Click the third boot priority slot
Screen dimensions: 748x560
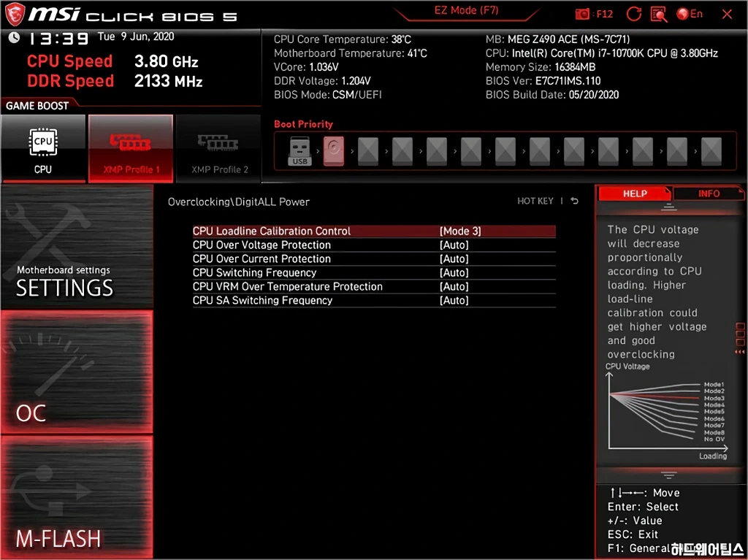[368, 151]
